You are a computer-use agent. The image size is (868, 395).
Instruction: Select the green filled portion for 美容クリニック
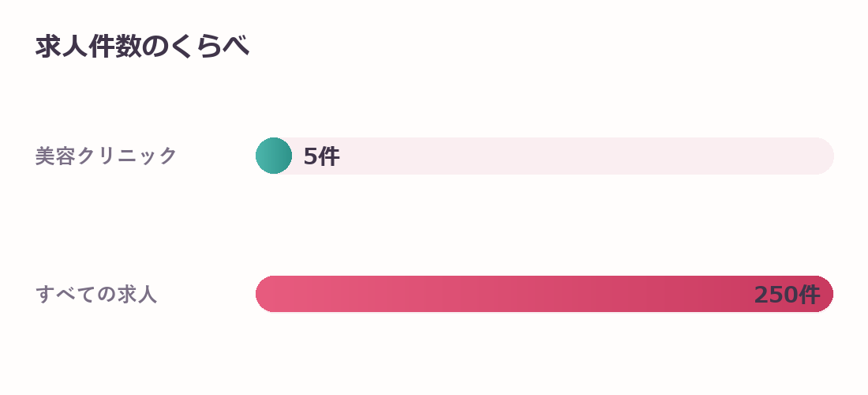[274, 156]
